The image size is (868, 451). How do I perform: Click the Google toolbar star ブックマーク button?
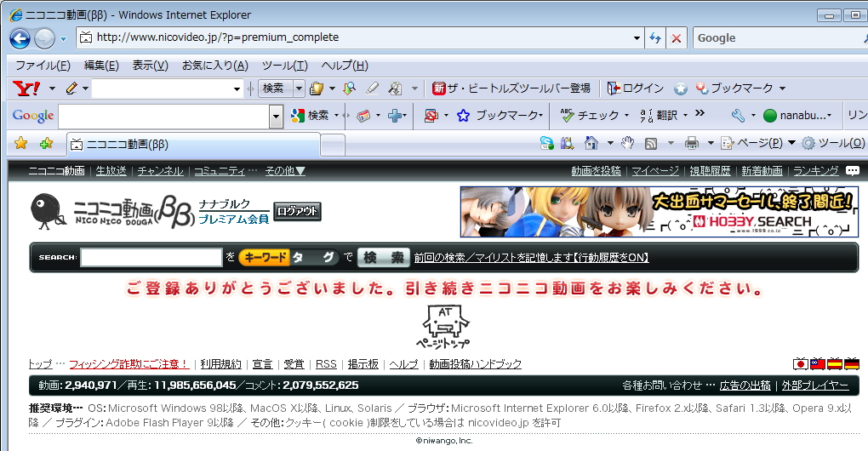tap(499, 116)
